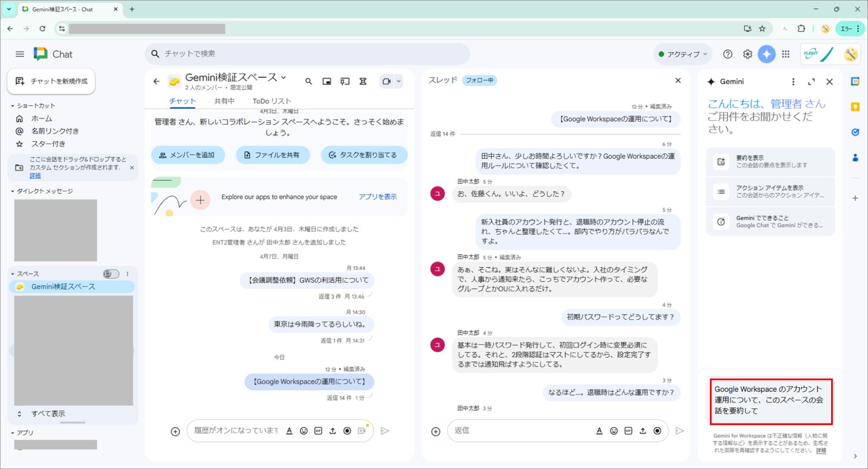The height and width of the screenshot is (469, 868).
Task: Hide the side panel with bottom chevron
Action: pyautogui.click(x=855, y=456)
